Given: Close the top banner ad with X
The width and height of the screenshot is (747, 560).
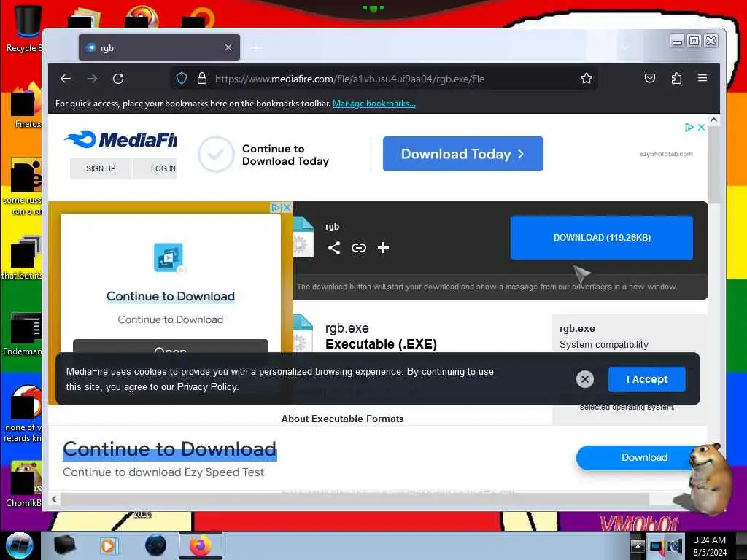Looking at the screenshot, I should (x=701, y=127).
